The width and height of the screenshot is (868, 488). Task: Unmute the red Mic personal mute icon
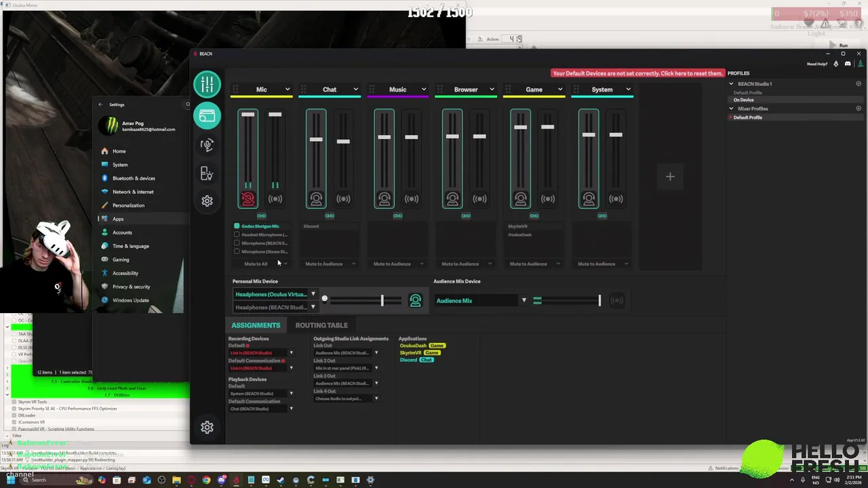coord(248,199)
